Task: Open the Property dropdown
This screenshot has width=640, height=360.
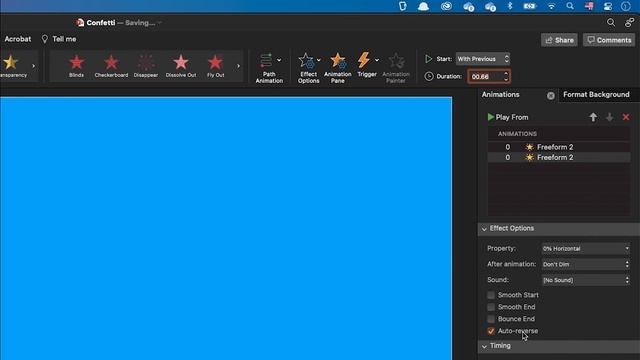Action: (585, 249)
